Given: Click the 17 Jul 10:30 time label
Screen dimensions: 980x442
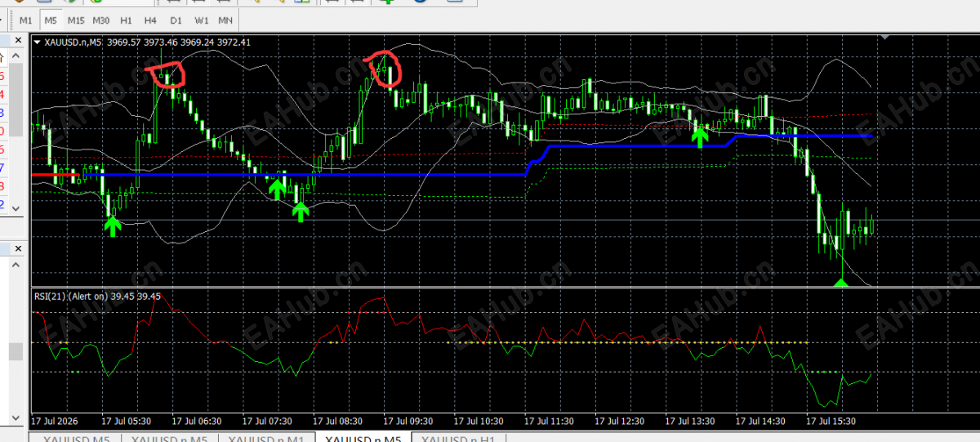Looking at the screenshot, I should [479, 421].
